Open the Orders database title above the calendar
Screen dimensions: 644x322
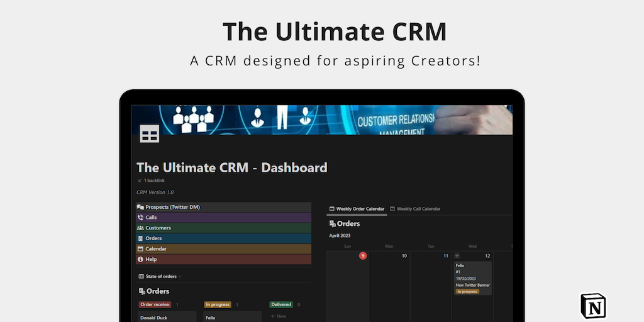pos(348,224)
